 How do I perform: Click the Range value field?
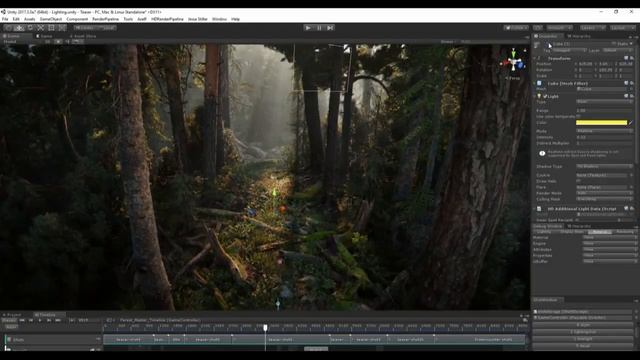click(x=604, y=111)
